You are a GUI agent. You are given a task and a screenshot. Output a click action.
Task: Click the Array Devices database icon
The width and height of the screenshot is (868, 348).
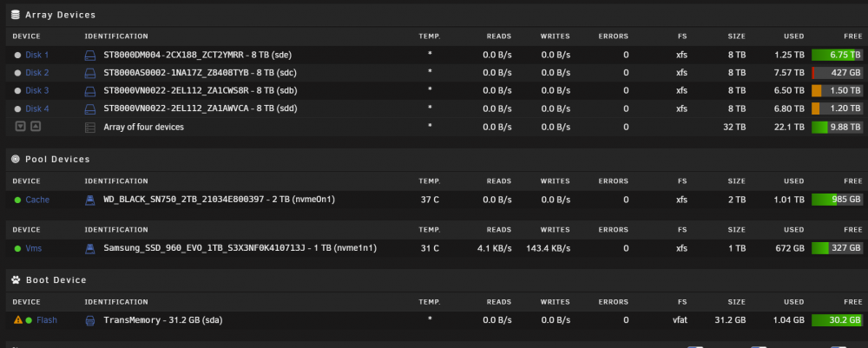coord(16,15)
